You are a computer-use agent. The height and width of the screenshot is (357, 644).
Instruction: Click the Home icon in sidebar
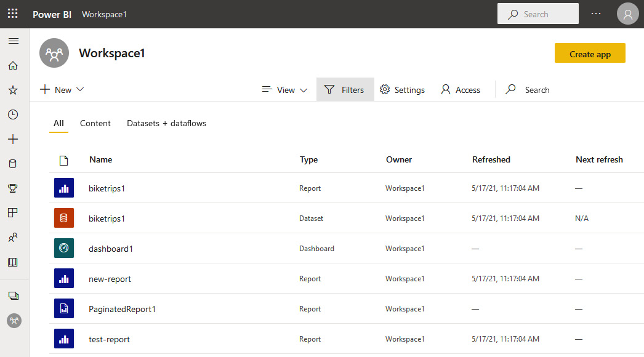pos(13,65)
